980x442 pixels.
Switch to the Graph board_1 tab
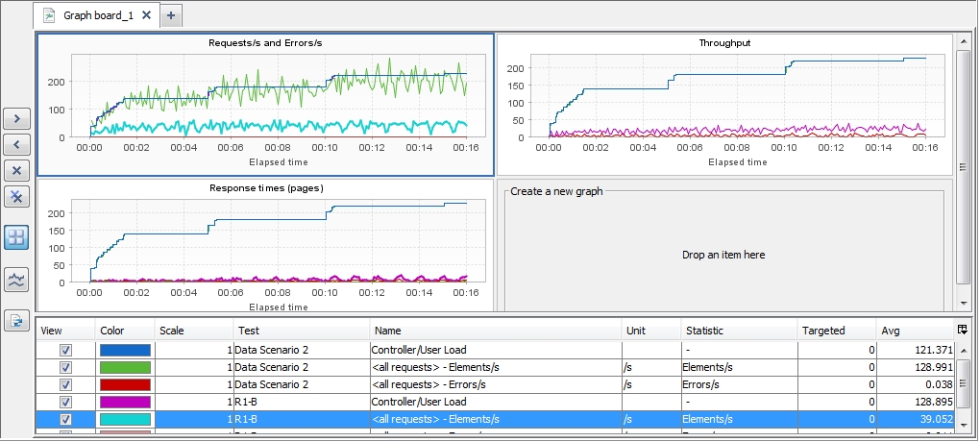pyautogui.click(x=97, y=15)
